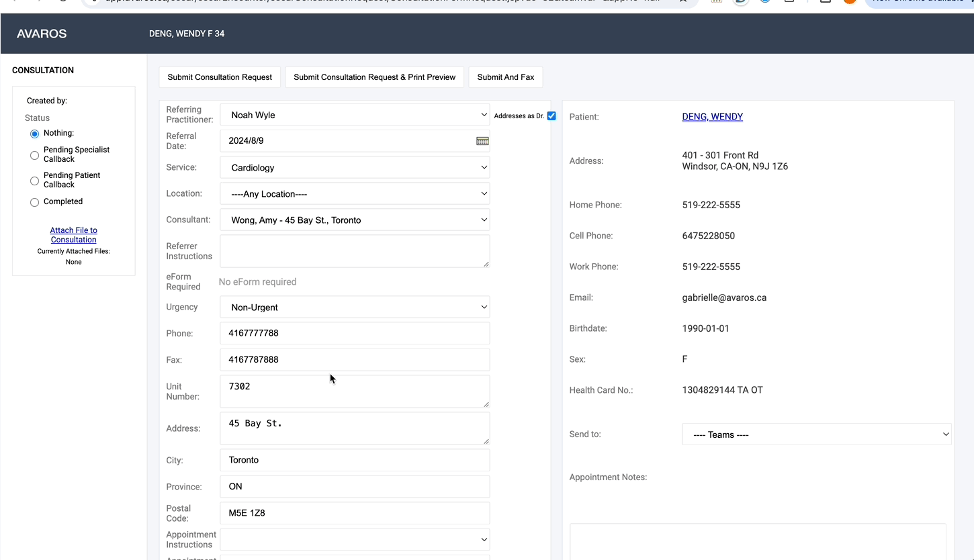Click the CONSULTATION sidebar heading
974x560 pixels.
[x=43, y=71]
